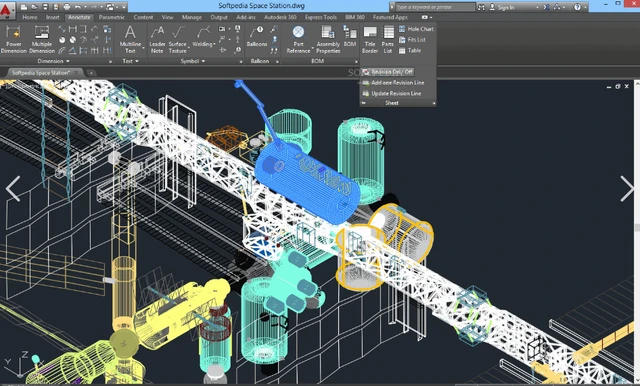Click the Save As icon in quick access
Image resolution: width=640 pixels, height=386 pixels.
56,7
